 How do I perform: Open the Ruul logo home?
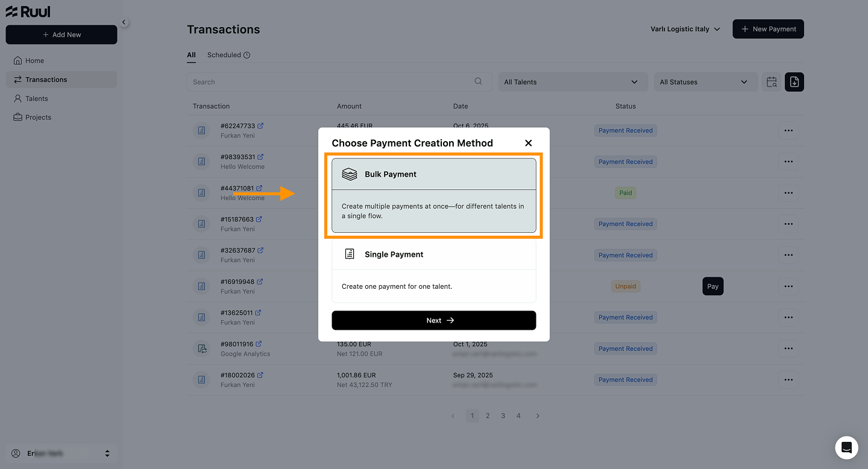tap(28, 11)
